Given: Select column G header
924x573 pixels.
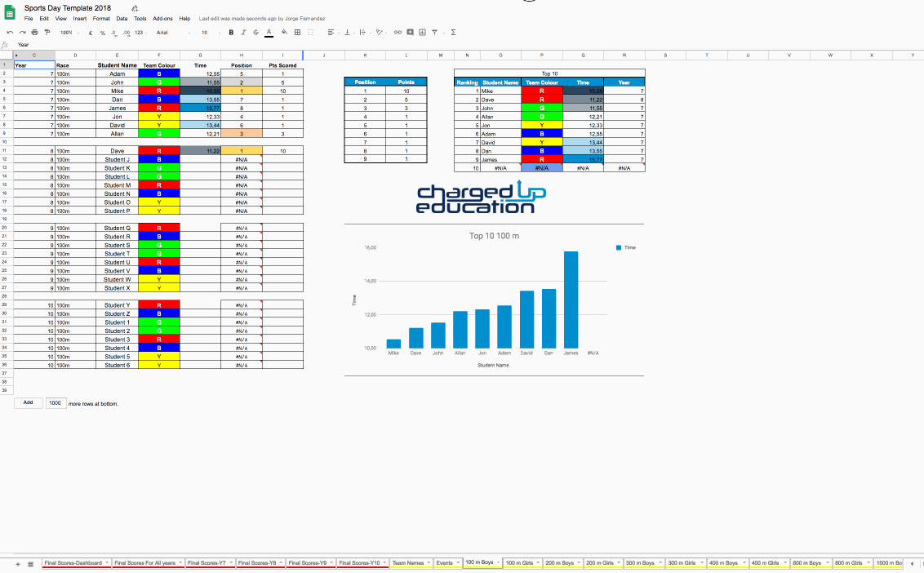Looking at the screenshot, I should point(200,56).
